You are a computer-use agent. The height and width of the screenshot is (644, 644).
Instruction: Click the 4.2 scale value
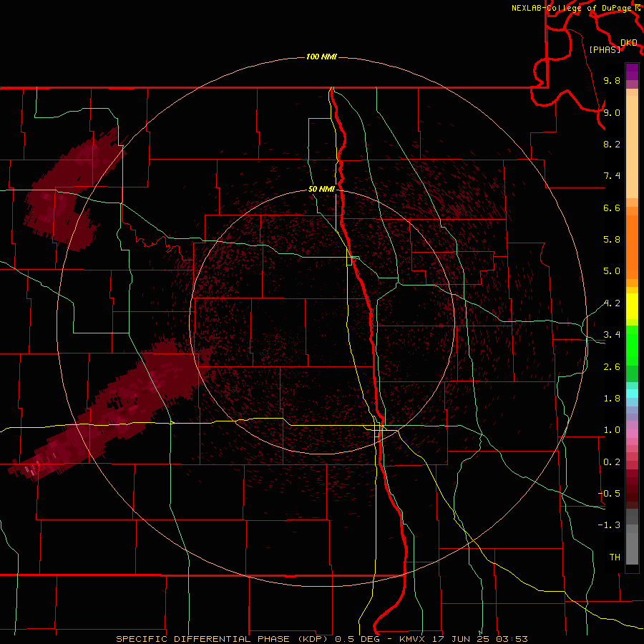[x=612, y=303]
